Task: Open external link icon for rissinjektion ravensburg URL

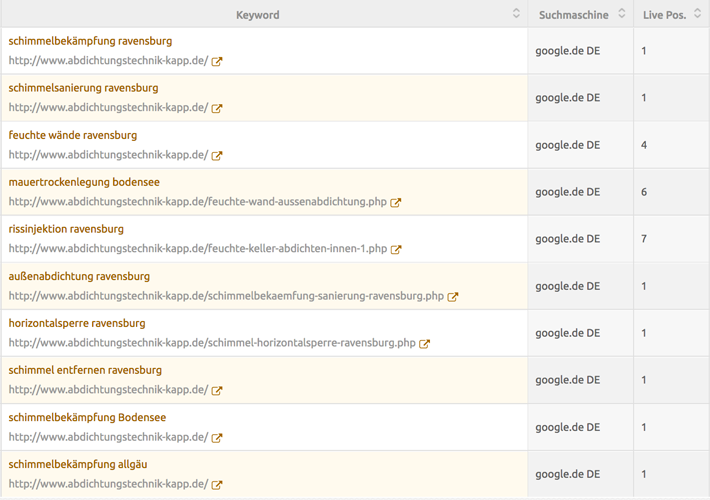Action: click(396, 249)
